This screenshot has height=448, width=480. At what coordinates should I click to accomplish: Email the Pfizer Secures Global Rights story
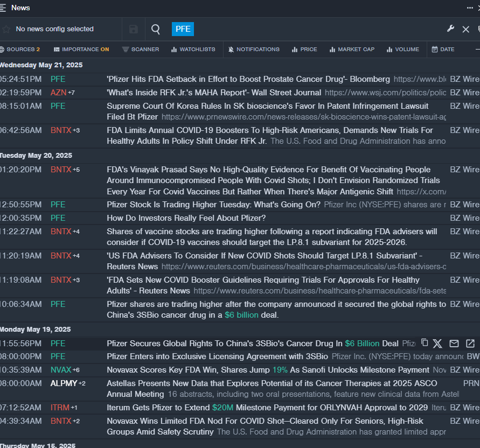tap(454, 344)
